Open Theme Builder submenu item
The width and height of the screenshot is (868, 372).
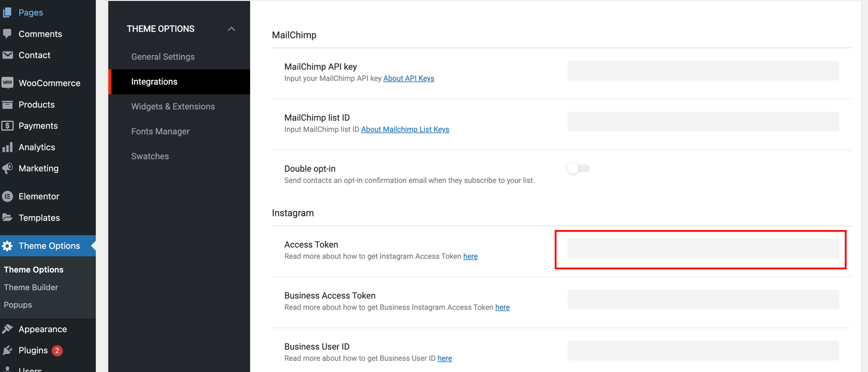point(31,287)
